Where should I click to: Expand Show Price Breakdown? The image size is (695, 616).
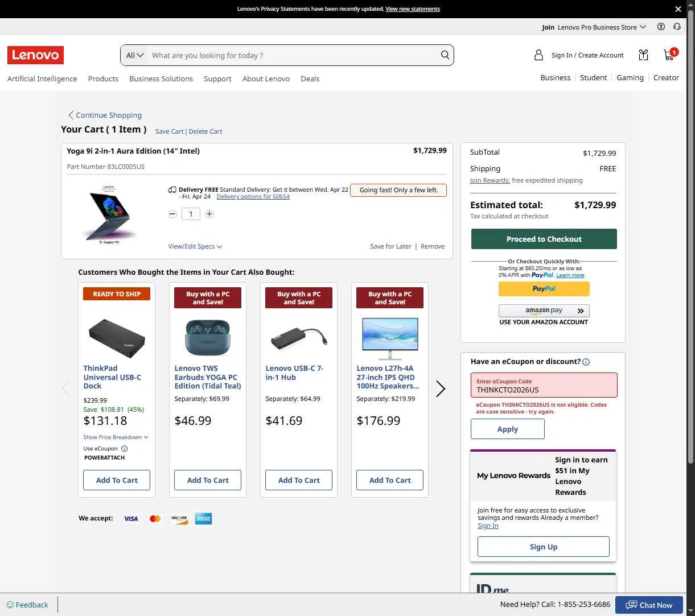(x=116, y=437)
